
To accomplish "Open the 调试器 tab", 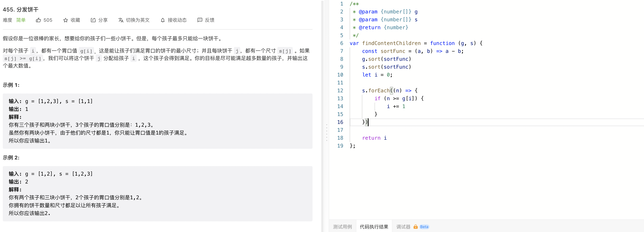I will coord(403,227).
